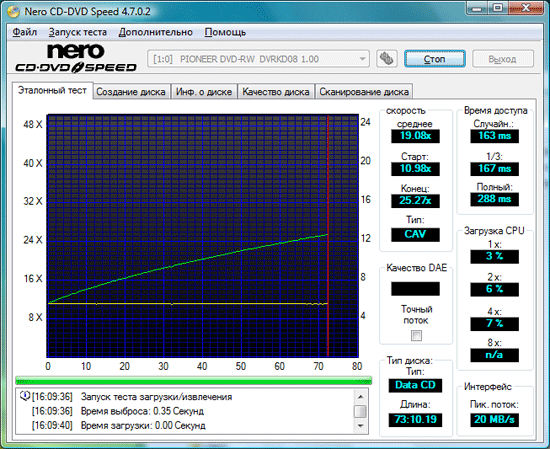Click the drive options icon beside Стоп
Viewport: 550px width, 449px height.
coord(387,59)
